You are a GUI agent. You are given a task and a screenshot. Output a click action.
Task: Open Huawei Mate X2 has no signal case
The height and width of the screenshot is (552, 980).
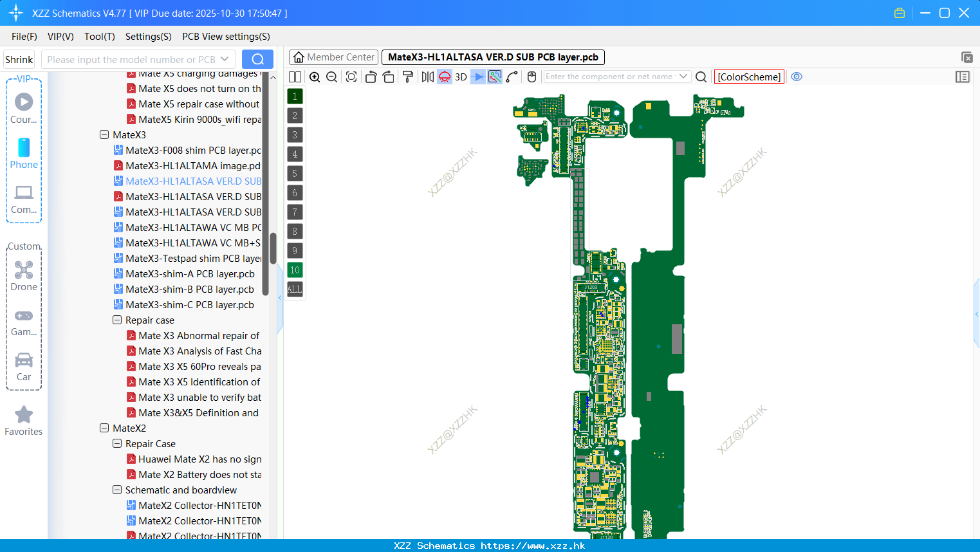click(x=194, y=459)
